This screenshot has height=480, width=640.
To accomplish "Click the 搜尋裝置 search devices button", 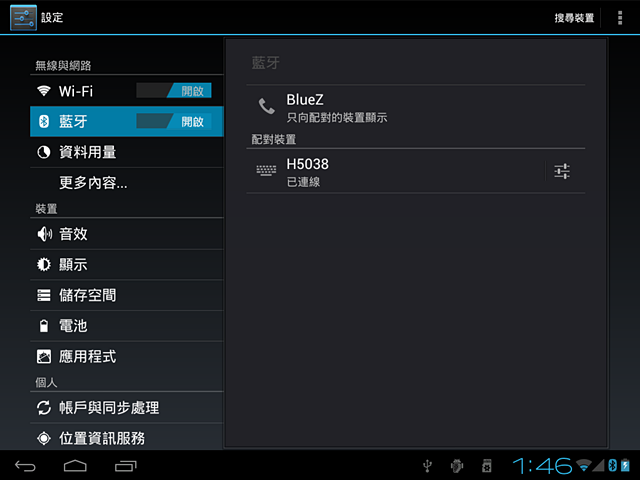I will [574, 18].
